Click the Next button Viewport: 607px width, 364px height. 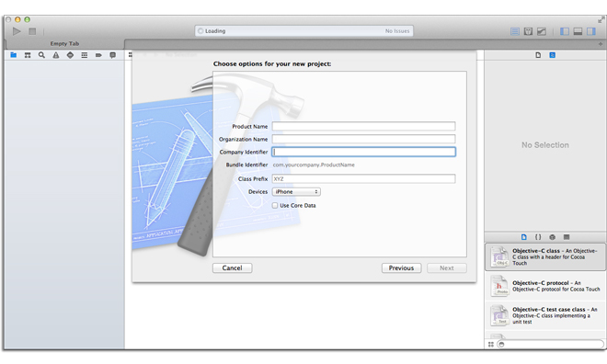coord(447,268)
